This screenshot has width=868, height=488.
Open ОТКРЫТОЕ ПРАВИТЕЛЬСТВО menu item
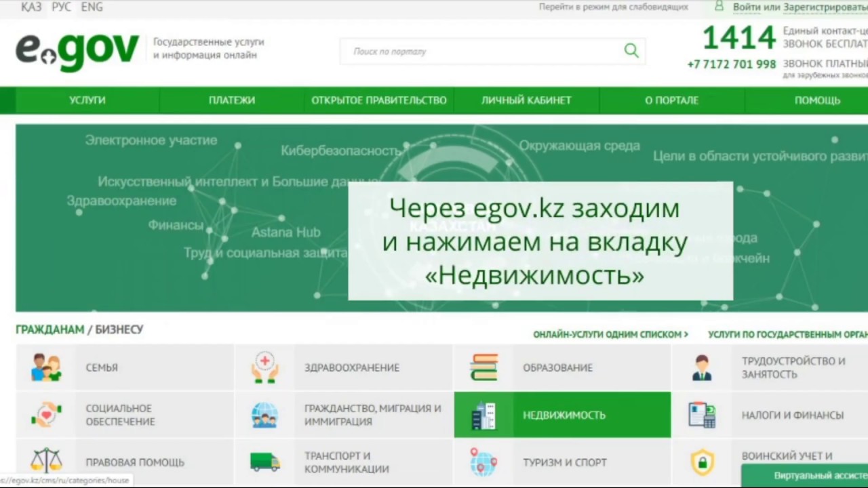pos(379,100)
